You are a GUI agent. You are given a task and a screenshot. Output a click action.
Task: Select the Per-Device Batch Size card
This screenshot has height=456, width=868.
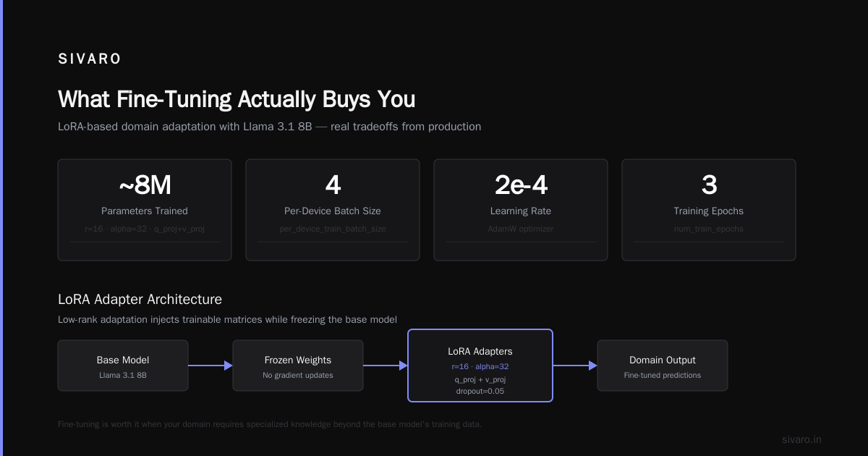[333, 210]
